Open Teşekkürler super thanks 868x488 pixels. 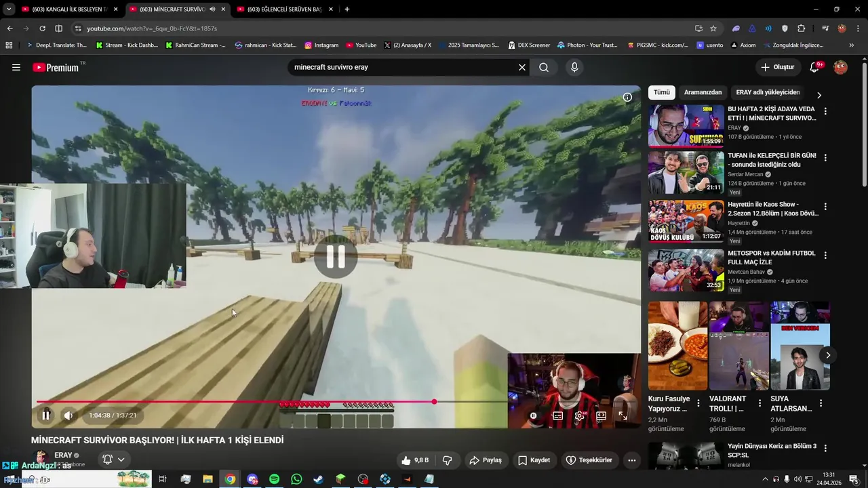(x=589, y=460)
